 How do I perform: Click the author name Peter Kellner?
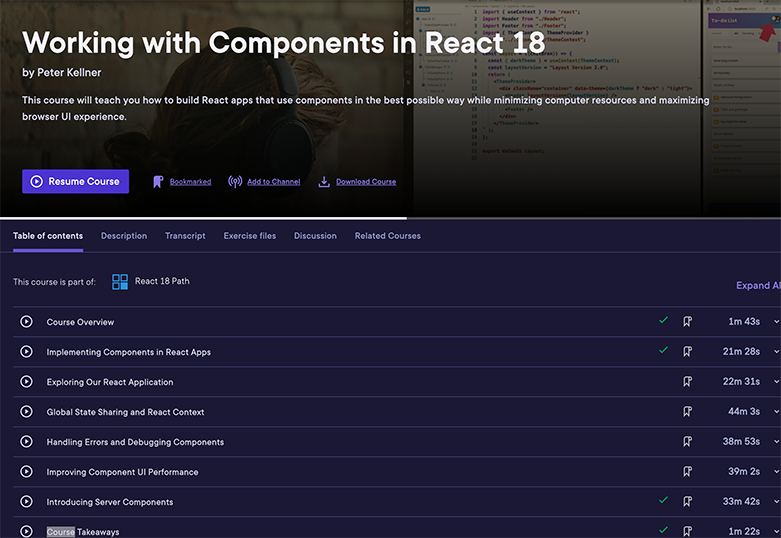(x=69, y=73)
